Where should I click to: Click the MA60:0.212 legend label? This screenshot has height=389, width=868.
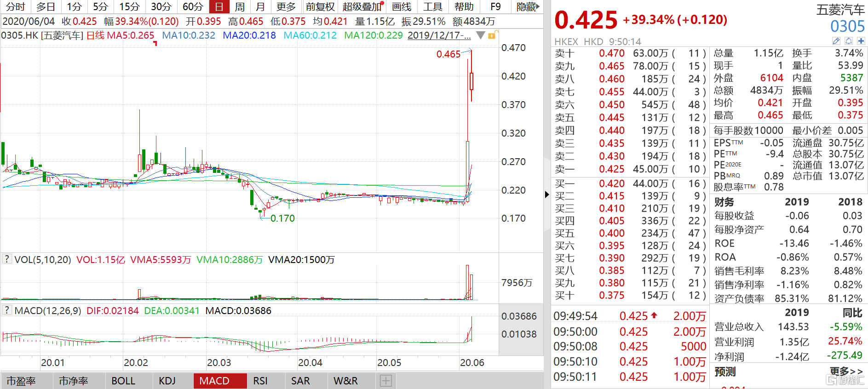pyautogui.click(x=310, y=35)
